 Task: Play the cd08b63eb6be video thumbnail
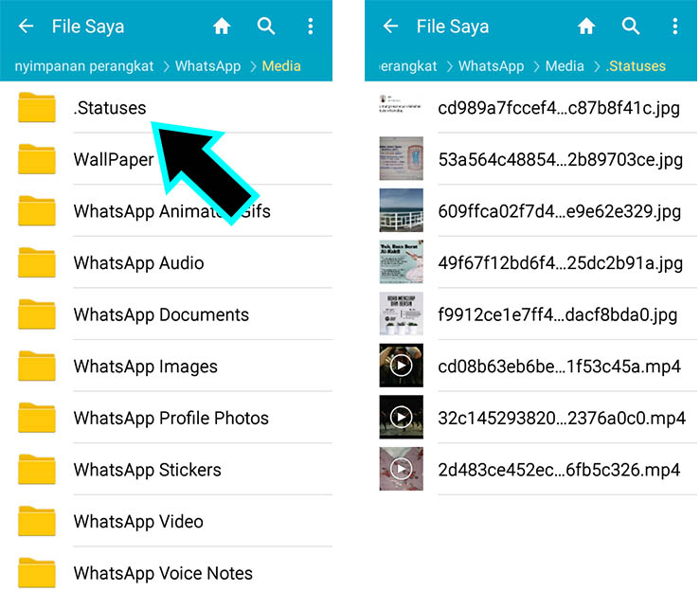pyautogui.click(x=401, y=366)
